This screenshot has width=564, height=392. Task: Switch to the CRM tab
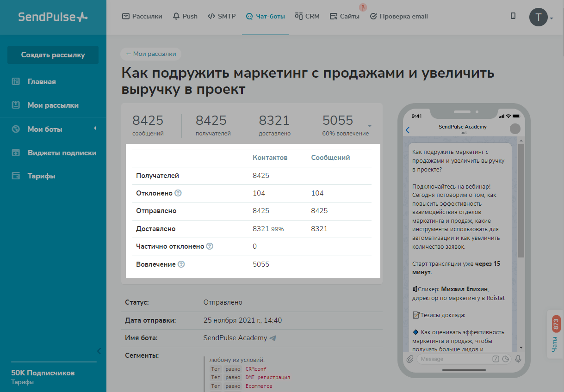click(307, 16)
